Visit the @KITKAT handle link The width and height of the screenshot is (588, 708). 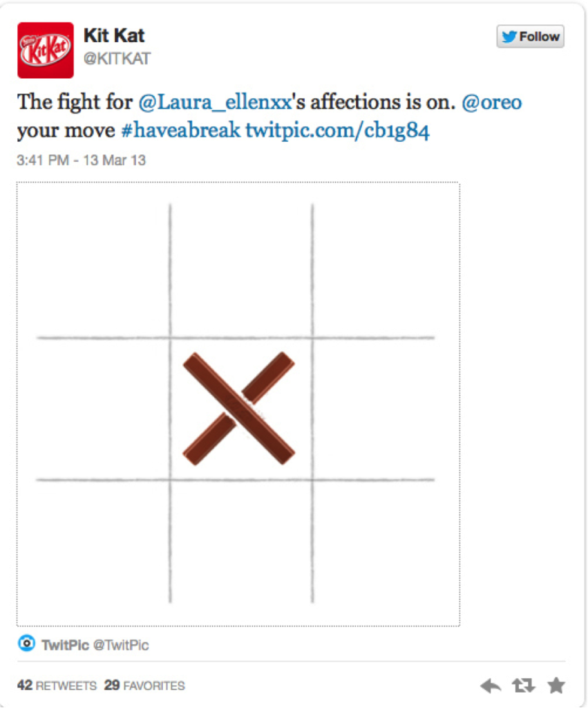pyautogui.click(x=117, y=59)
